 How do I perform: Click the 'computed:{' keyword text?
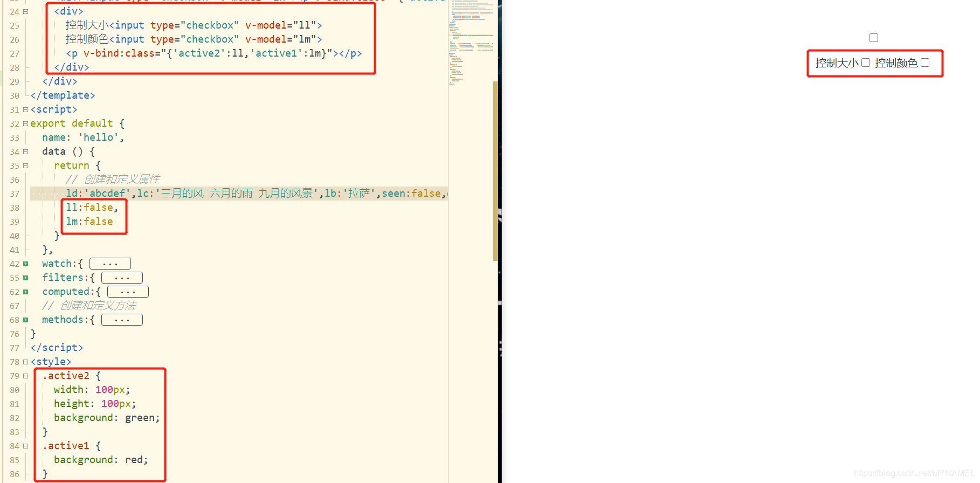pos(72,292)
